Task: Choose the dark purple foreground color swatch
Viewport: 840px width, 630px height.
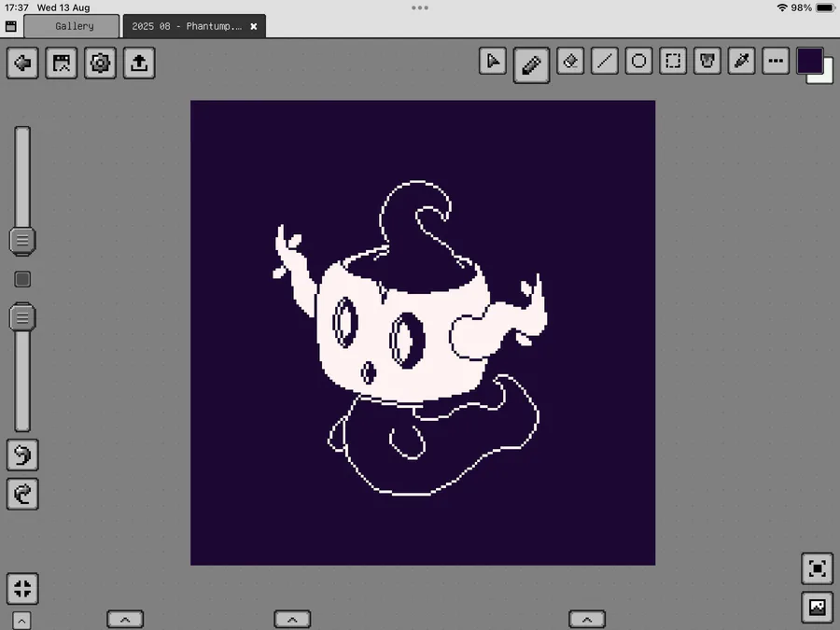Action: [x=809, y=61]
